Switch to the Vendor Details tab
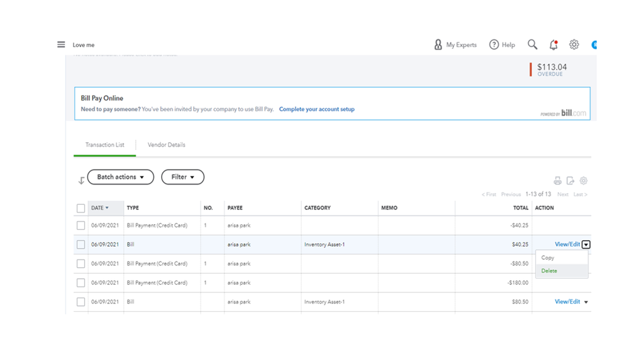 [x=166, y=145]
